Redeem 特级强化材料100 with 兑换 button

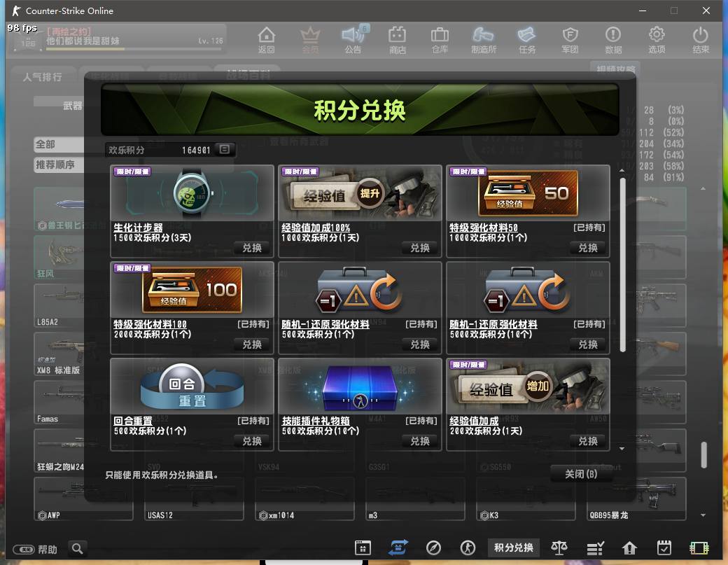coord(252,344)
